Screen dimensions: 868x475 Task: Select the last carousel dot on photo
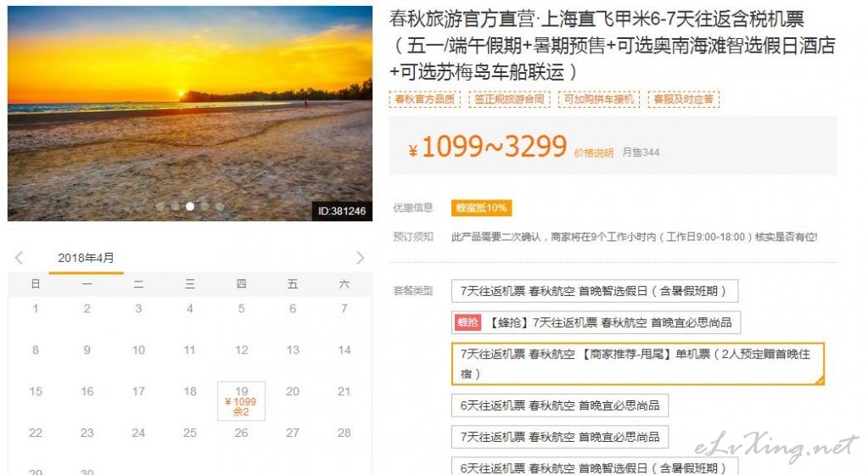220,206
